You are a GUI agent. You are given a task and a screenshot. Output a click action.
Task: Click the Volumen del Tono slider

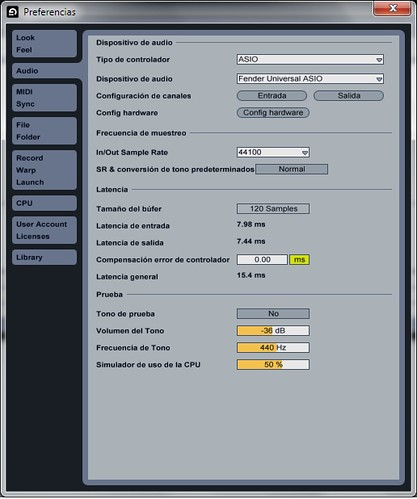coord(273,331)
